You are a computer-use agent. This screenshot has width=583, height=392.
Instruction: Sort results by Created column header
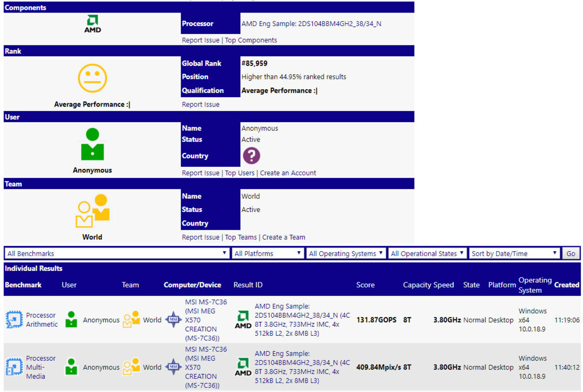tap(567, 285)
